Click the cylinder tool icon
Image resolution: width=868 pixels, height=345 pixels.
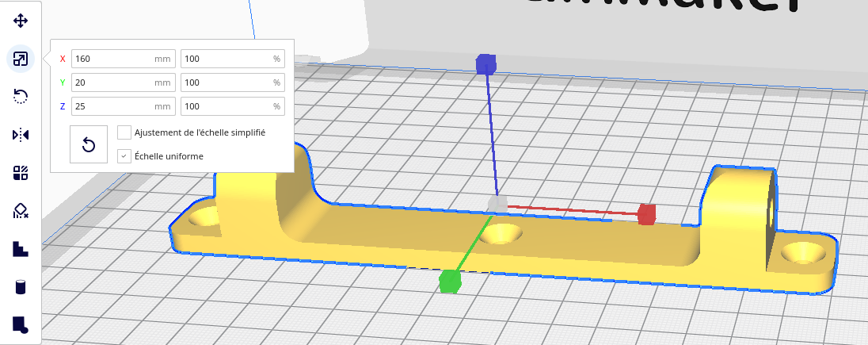pyautogui.click(x=21, y=287)
